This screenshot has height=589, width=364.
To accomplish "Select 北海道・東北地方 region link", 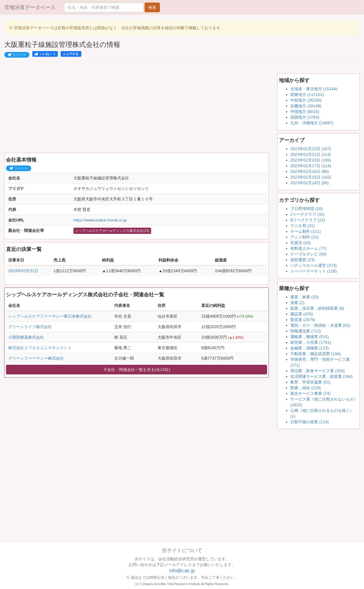I will click(314, 89).
